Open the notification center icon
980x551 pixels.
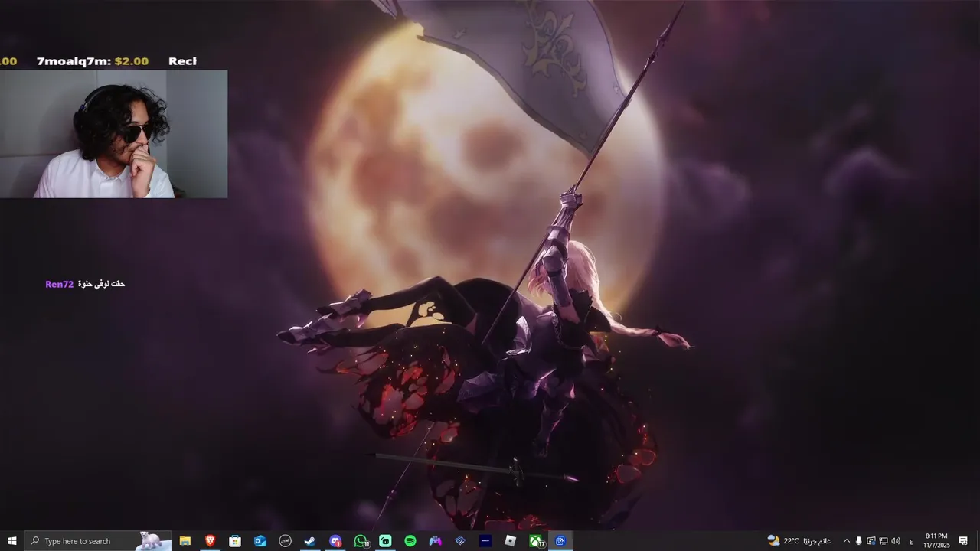[x=963, y=541]
